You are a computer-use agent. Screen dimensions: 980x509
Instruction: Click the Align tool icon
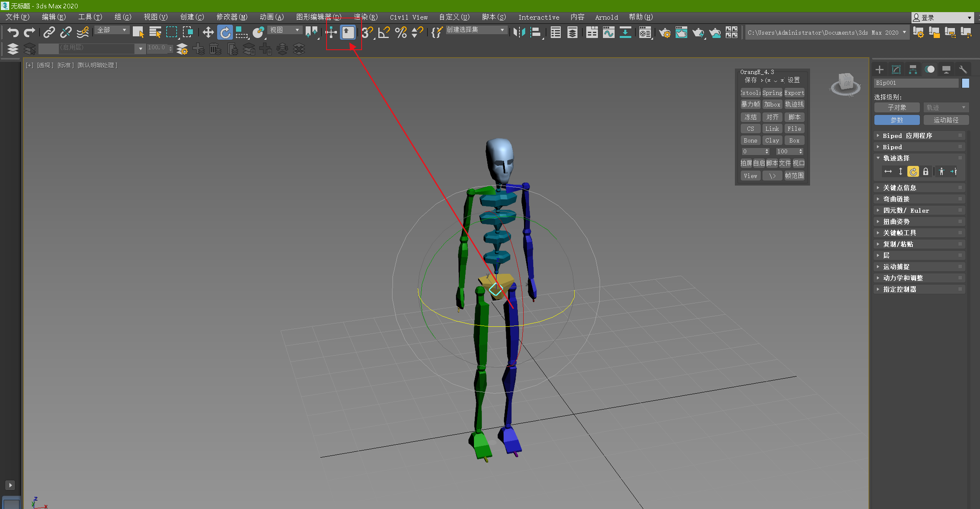click(x=536, y=32)
